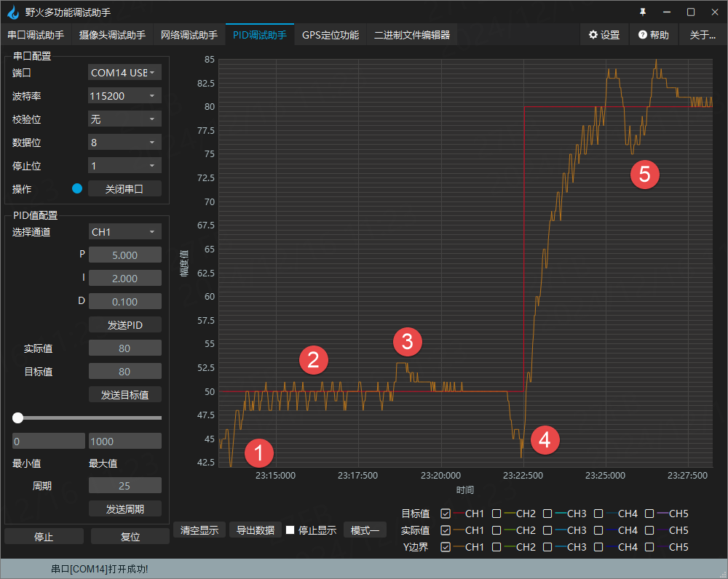Uncheck 实际值 CH1 checkbox
728x579 pixels.
(x=446, y=530)
